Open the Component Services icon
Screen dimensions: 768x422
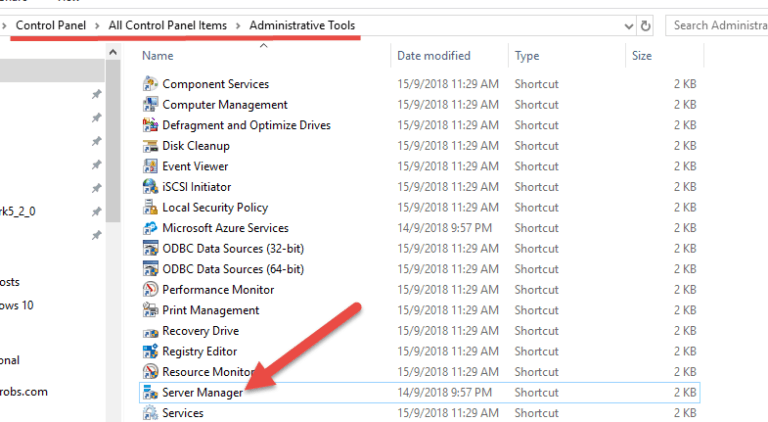point(150,84)
